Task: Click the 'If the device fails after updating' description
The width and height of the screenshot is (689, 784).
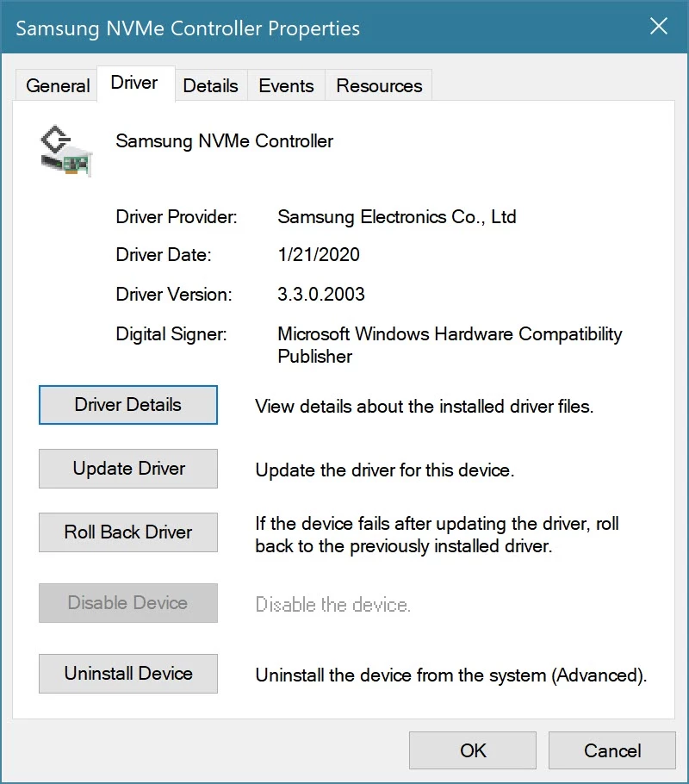Action: coord(437,535)
